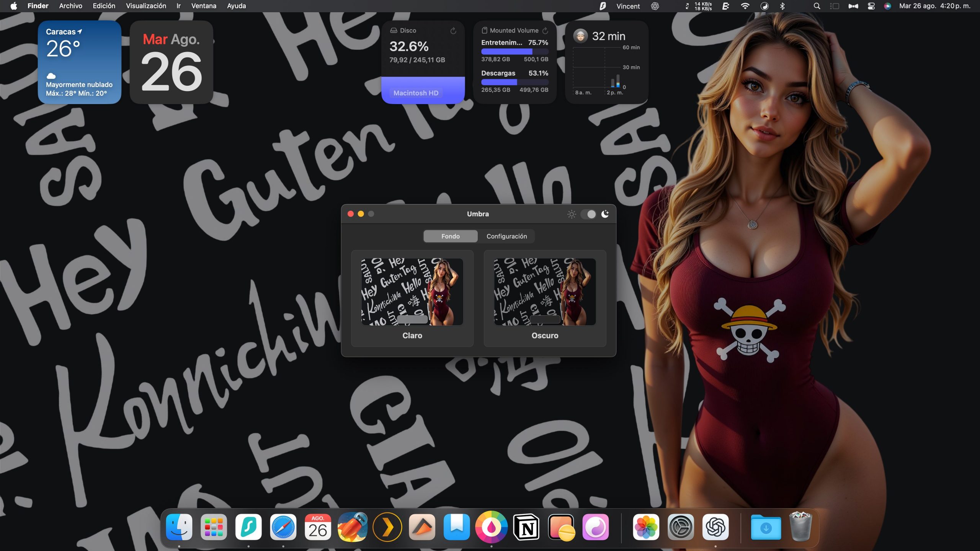Click the Umbra yin-yang icon in the menu bar
Image resolution: width=980 pixels, height=551 pixels.
764,6
